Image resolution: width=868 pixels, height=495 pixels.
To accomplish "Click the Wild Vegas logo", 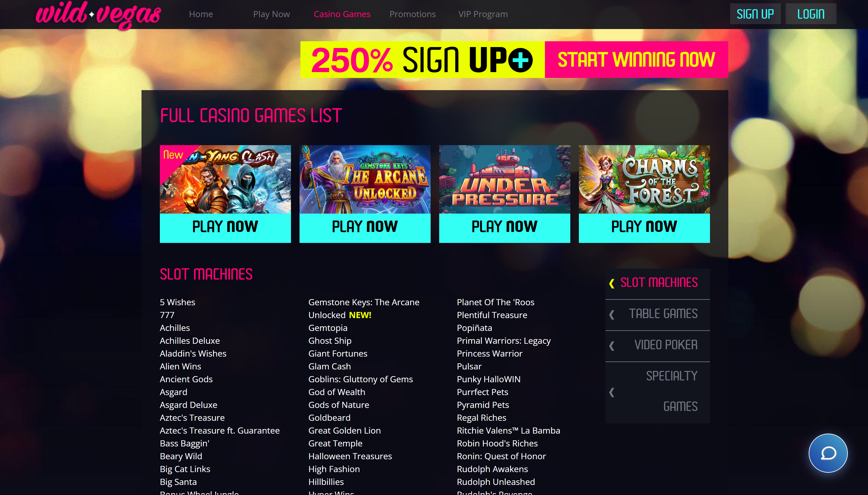I will tap(98, 15).
